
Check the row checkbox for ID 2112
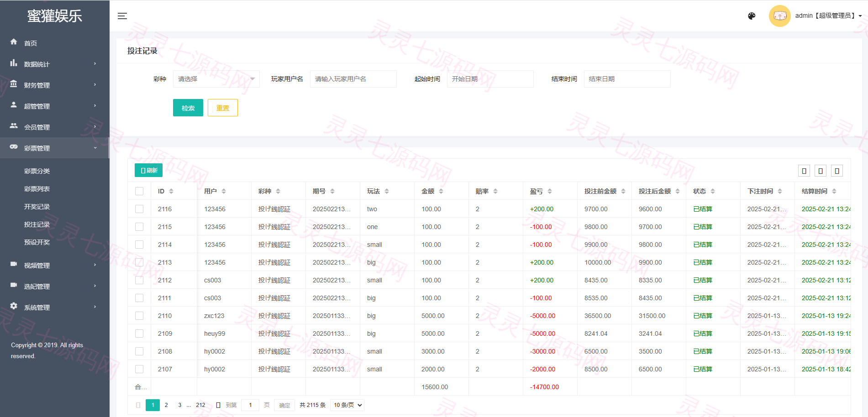coord(139,280)
